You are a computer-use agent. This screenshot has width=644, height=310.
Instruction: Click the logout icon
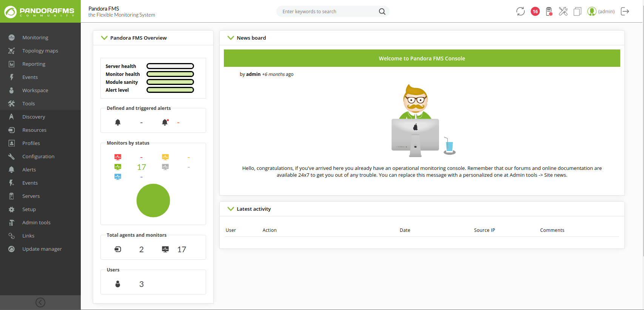pos(625,11)
